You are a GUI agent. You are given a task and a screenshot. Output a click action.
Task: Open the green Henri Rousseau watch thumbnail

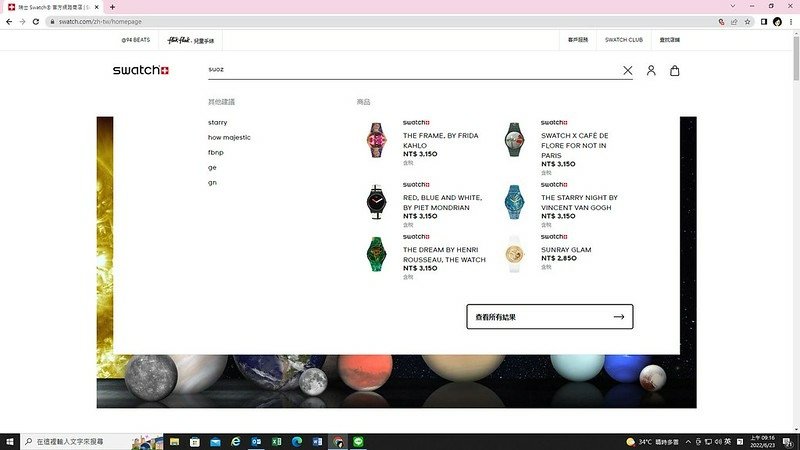click(377, 254)
